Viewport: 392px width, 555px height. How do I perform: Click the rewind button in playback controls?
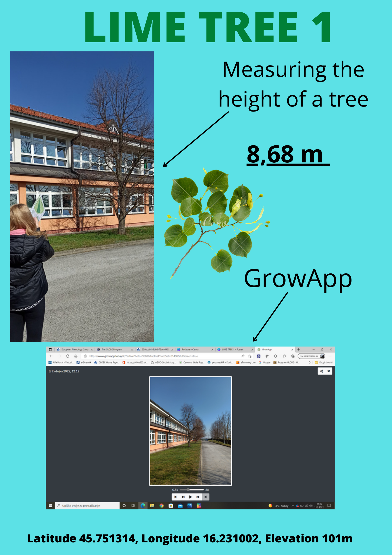point(183,497)
